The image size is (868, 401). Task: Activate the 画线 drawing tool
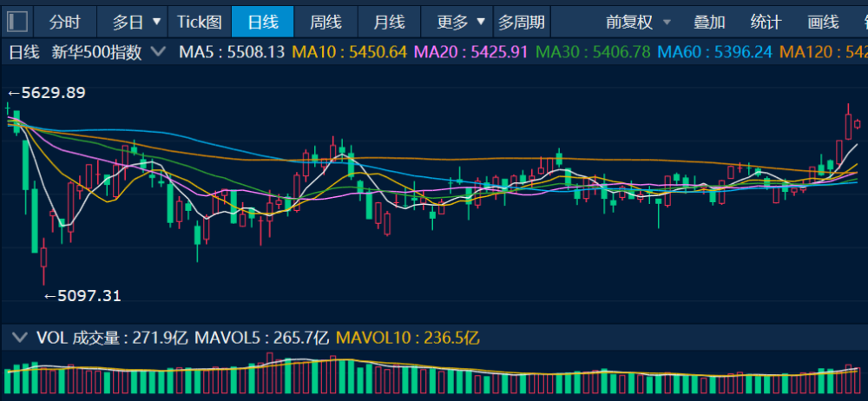click(823, 22)
